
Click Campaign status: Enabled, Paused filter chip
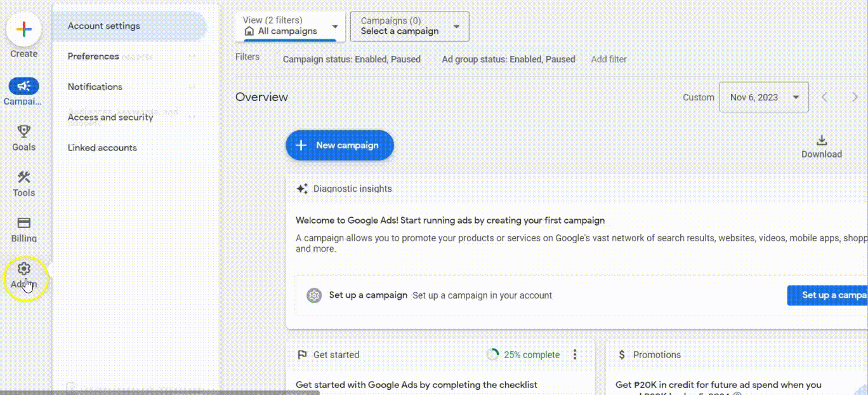click(x=352, y=59)
